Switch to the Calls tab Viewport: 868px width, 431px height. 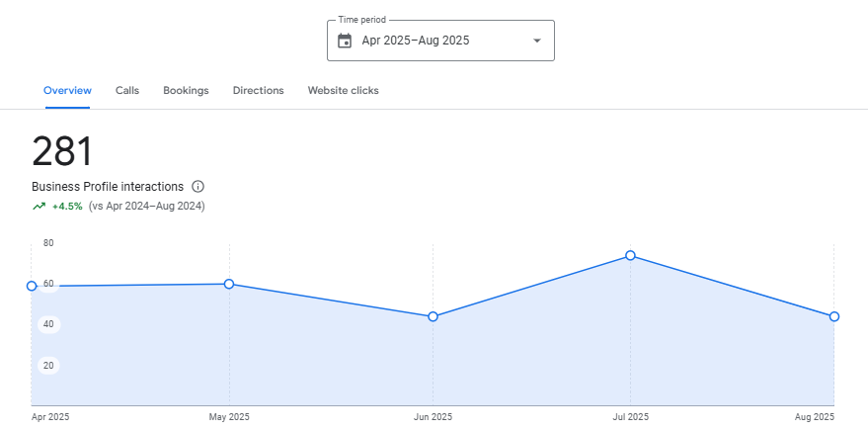click(127, 90)
